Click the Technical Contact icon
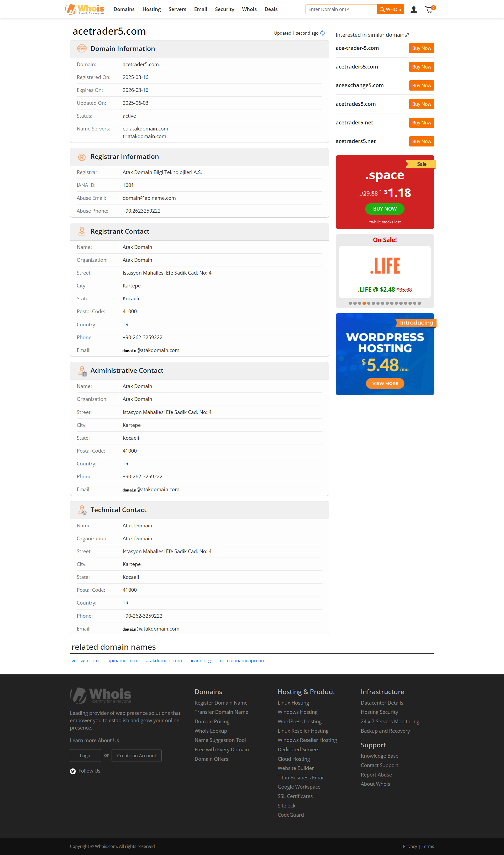This screenshot has width=504, height=855. click(x=82, y=510)
